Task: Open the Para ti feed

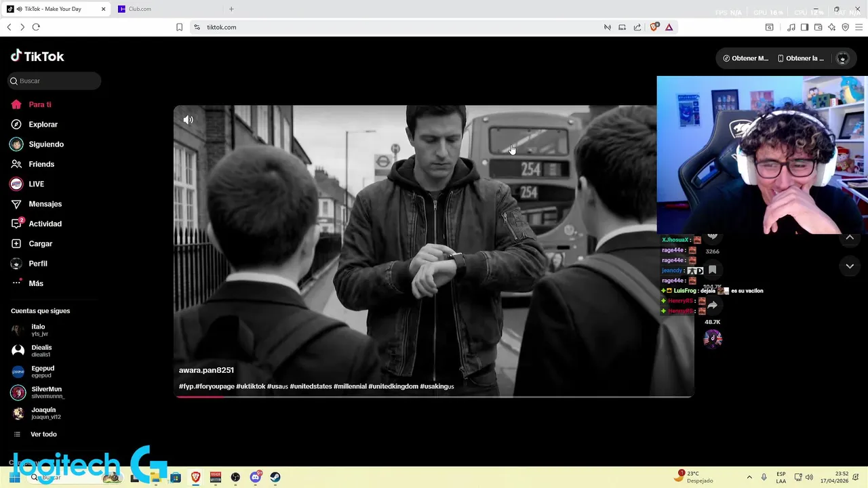Action: click(31, 104)
